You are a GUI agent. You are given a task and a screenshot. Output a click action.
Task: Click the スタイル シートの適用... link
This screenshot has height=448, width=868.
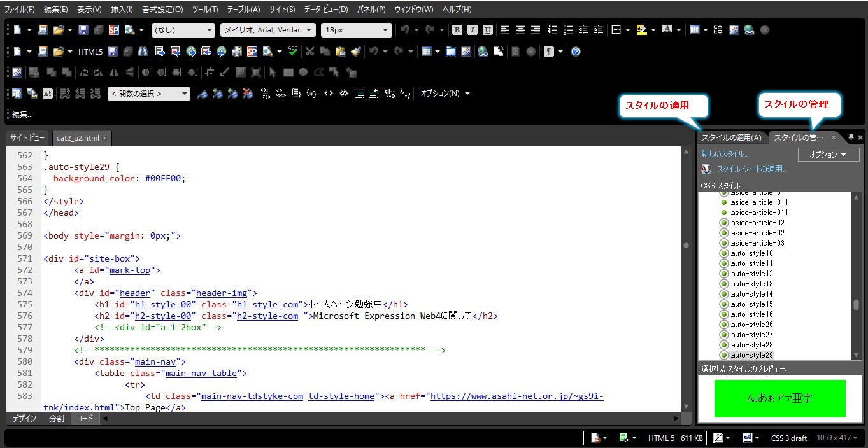click(752, 169)
